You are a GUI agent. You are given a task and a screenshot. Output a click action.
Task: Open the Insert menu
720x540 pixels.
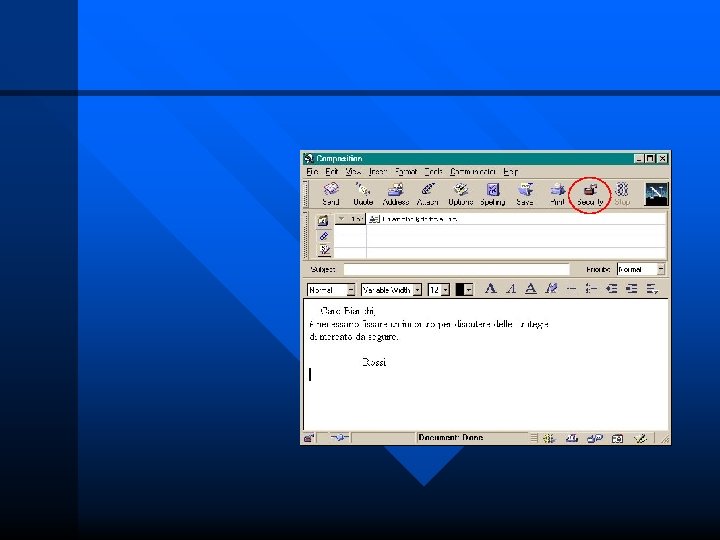tap(378, 172)
